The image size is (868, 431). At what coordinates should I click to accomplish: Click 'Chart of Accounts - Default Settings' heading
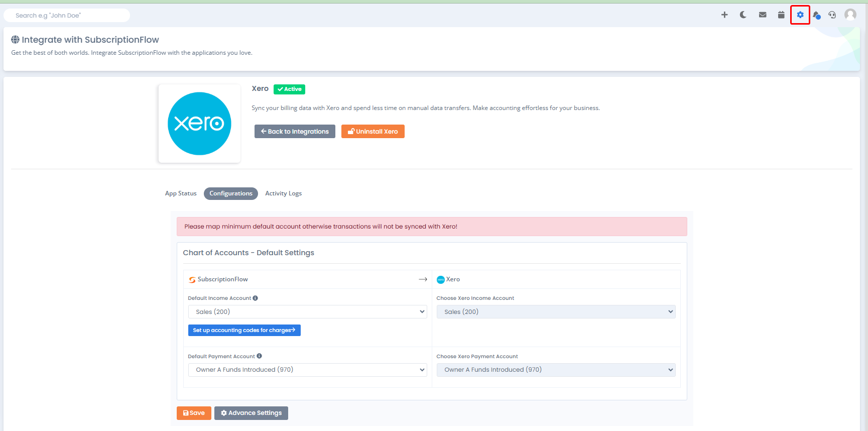tap(249, 253)
